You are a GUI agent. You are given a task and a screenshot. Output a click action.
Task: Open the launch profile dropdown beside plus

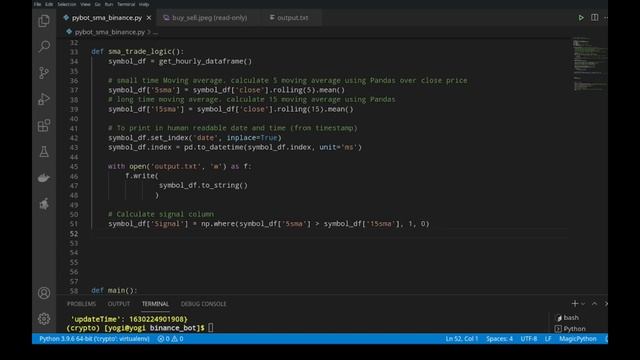pos(583,304)
